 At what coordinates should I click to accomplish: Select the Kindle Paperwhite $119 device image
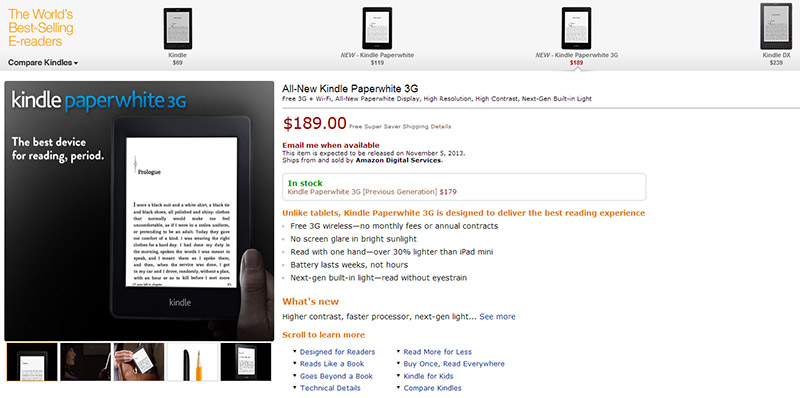377,29
